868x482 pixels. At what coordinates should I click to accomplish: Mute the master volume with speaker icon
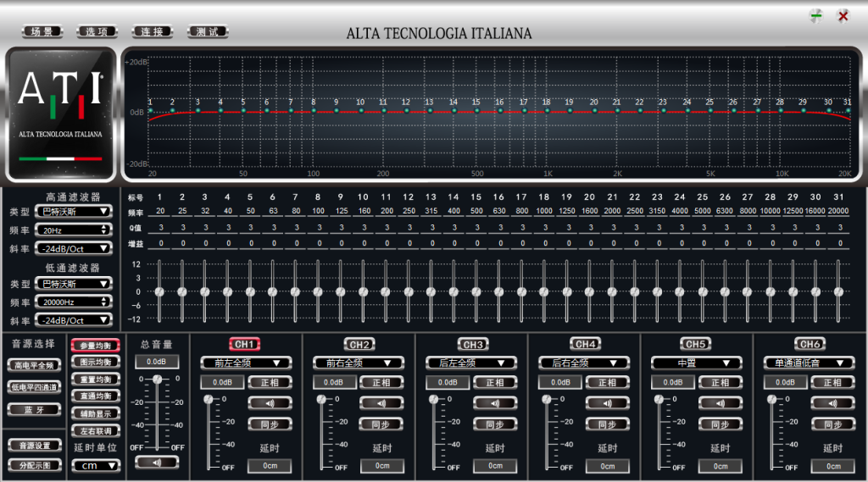coord(157,462)
